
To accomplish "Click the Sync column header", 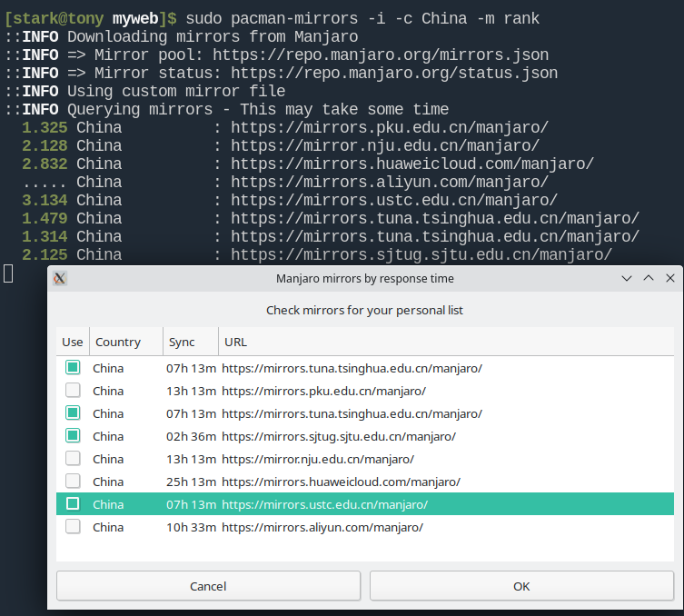I will 182,343.
